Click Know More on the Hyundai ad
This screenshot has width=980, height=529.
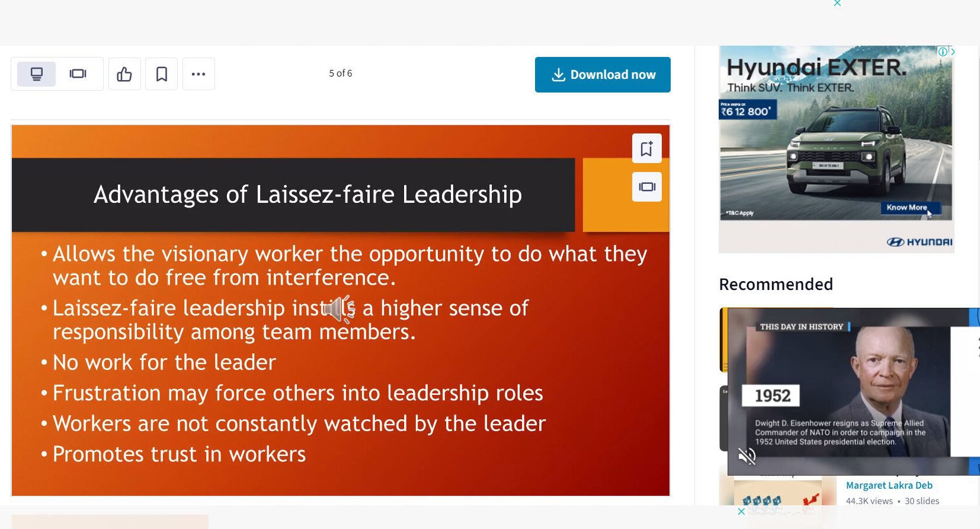click(907, 208)
